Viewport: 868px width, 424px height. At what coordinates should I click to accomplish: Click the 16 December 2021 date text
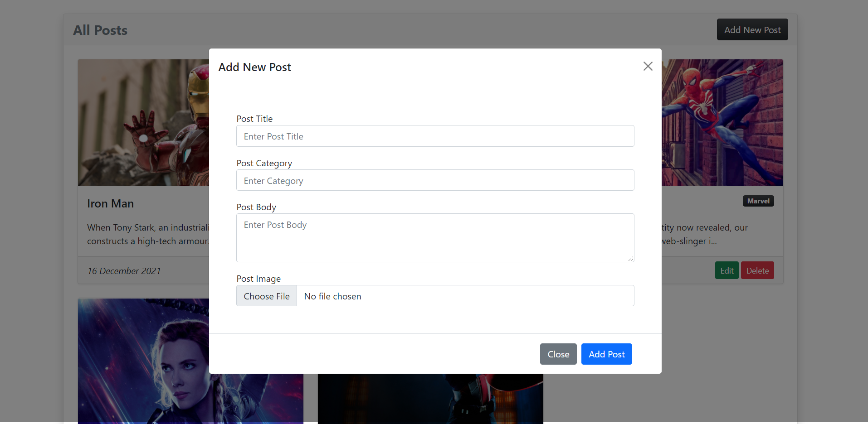(124, 270)
